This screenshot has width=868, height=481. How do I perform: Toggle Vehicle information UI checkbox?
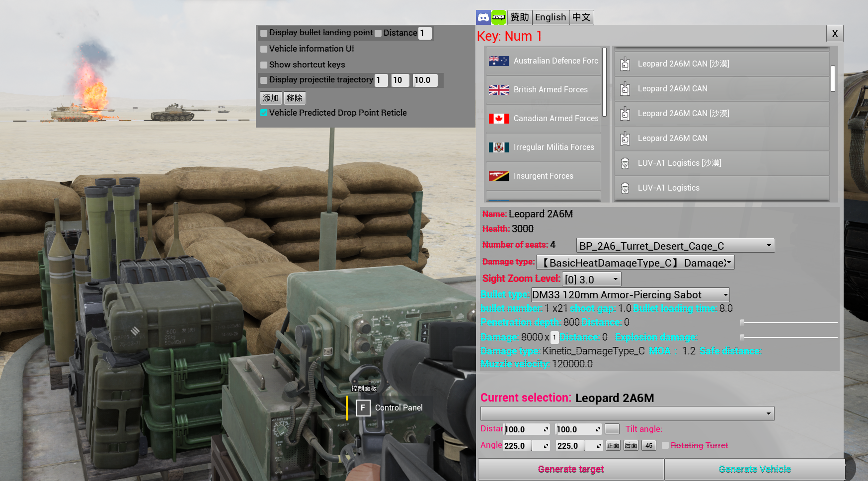(x=264, y=49)
